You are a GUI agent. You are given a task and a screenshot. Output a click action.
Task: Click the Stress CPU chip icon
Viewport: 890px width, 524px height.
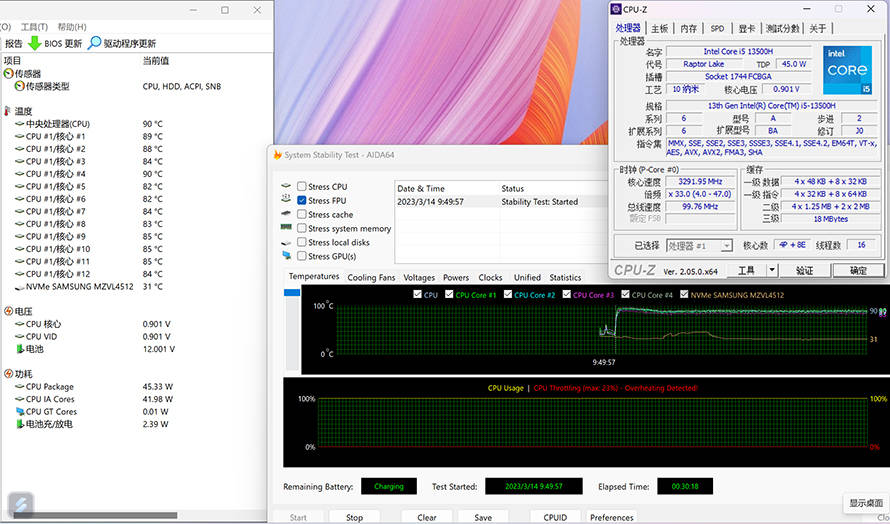click(286, 186)
